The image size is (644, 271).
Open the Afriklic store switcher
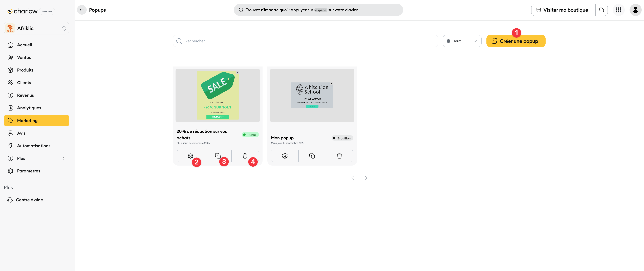tap(36, 28)
